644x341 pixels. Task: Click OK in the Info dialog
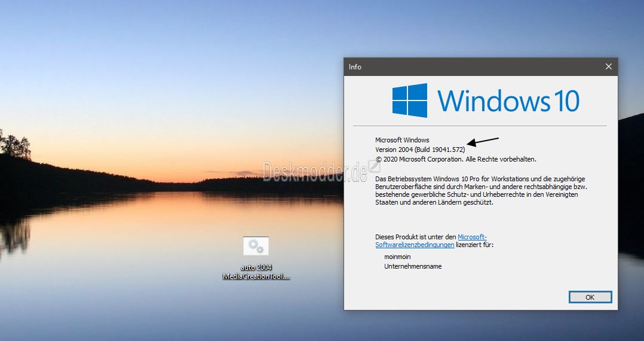click(590, 297)
